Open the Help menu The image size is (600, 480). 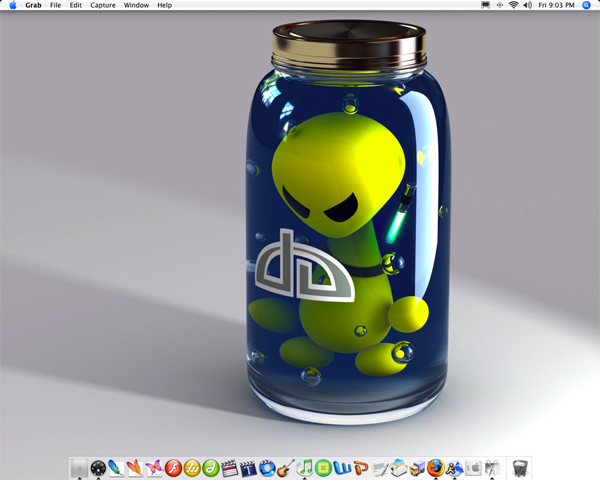click(x=165, y=5)
